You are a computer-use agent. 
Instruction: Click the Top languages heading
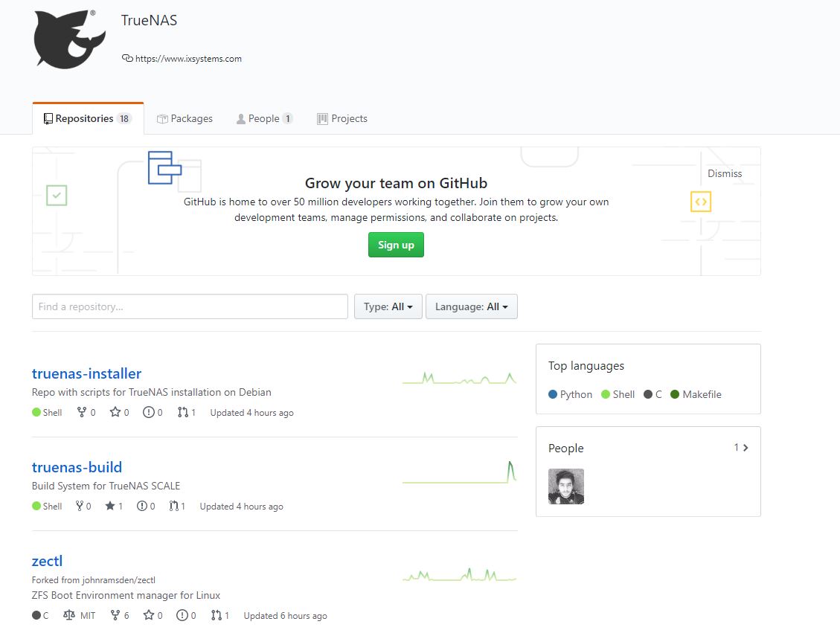coord(586,366)
